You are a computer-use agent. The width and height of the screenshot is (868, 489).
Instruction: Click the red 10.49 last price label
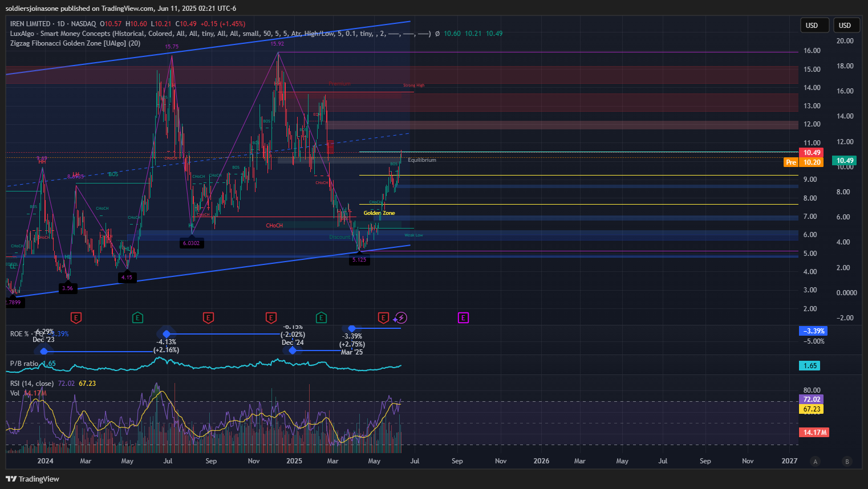point(812,152)
